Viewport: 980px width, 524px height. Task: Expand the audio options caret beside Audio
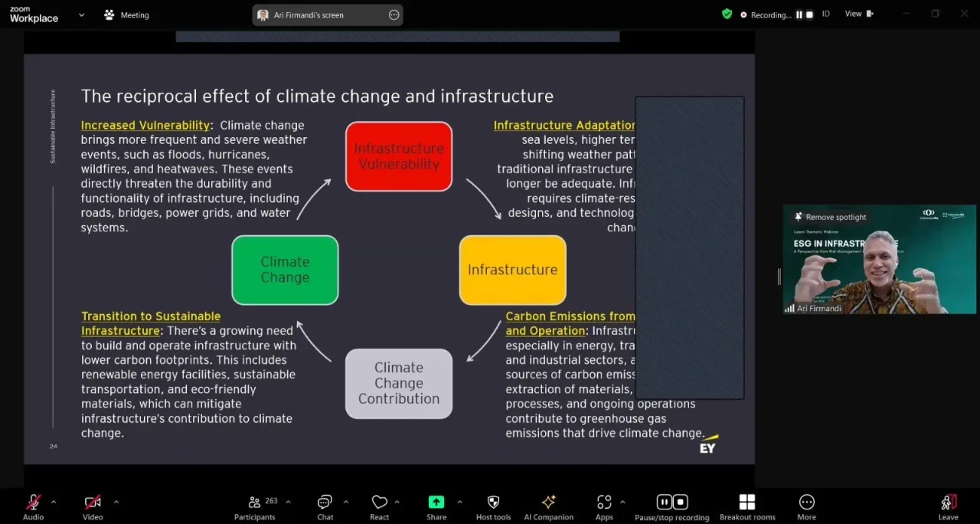pyautogui.click(x=54, y=502)
